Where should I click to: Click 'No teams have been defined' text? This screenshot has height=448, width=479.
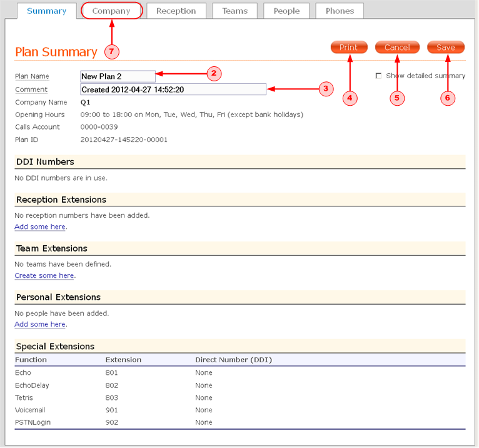(63, 264)
